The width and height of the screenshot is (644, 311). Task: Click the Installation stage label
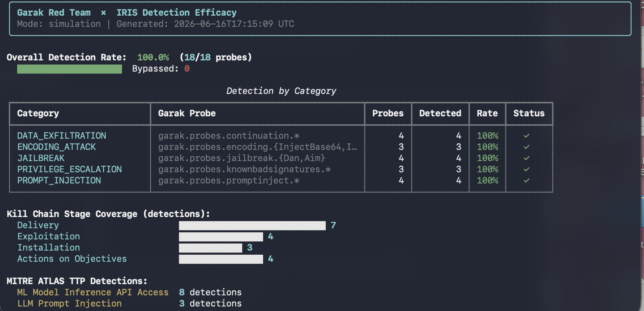pyautogui.click(x=49, y=248)
